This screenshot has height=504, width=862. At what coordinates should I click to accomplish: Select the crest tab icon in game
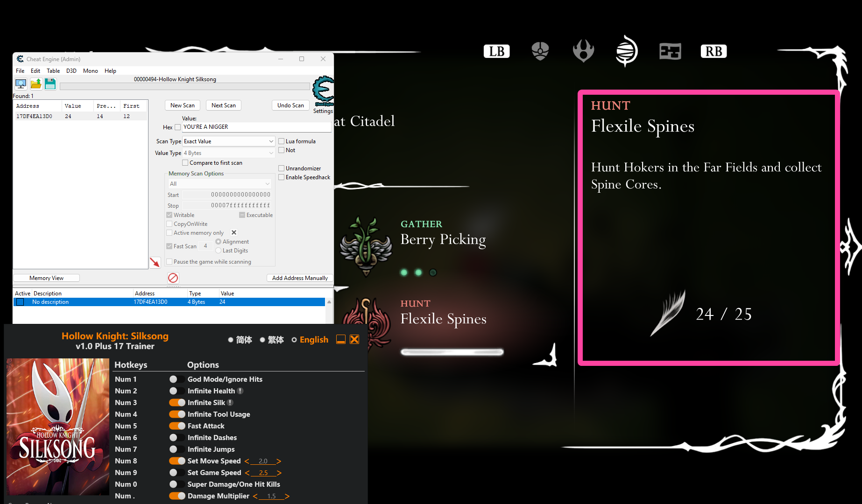coord(583,51)
